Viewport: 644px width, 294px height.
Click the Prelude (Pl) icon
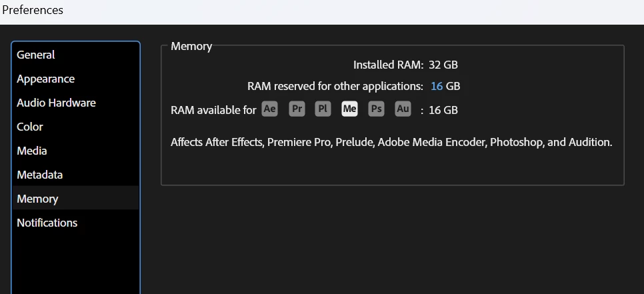pos(323,109)
